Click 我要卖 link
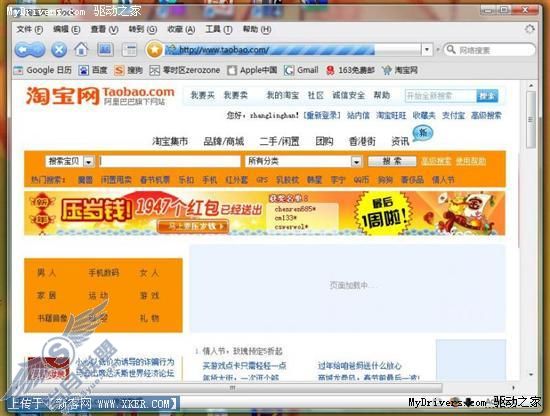The height and width of the screenshot is (416, 550). (x=235, y=95)
